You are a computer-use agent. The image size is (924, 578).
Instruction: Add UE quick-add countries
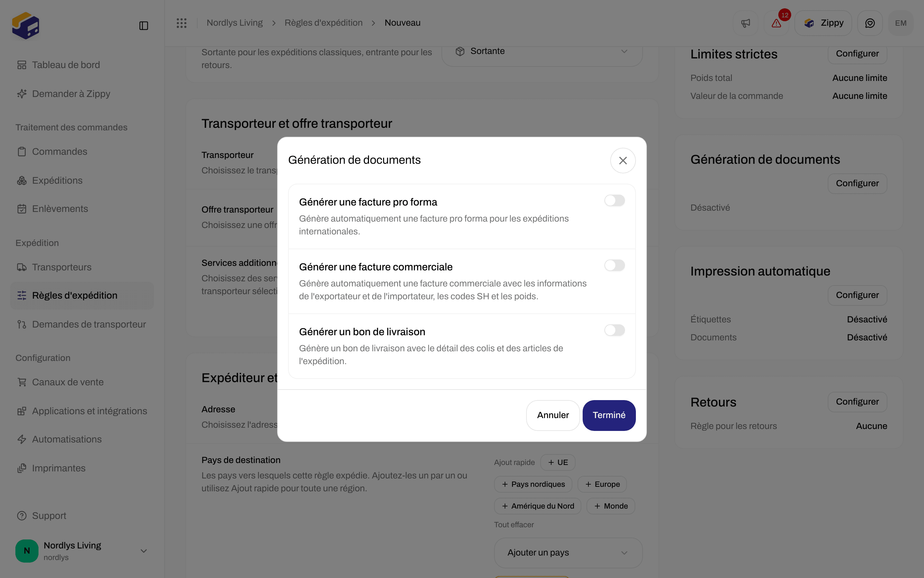558,462
